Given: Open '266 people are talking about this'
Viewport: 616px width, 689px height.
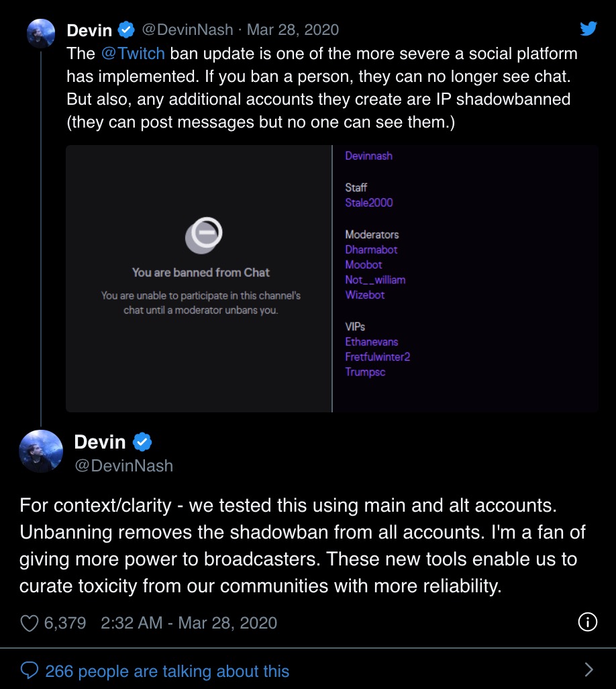Looking at the screenshot, I should click(167, 672).
